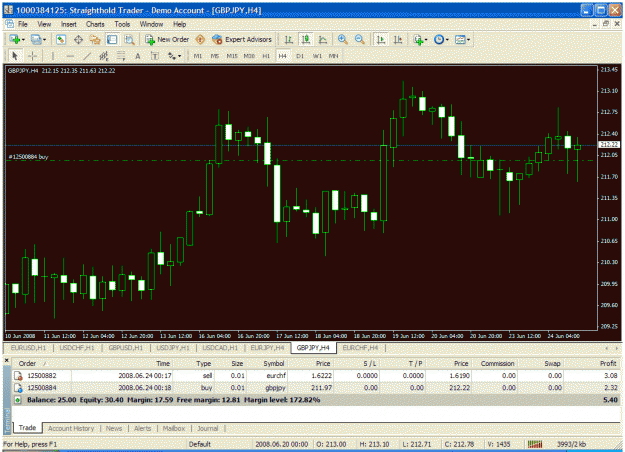Expand the New Chart dropdown arrow
625x452 pixels.
(24, 40)
